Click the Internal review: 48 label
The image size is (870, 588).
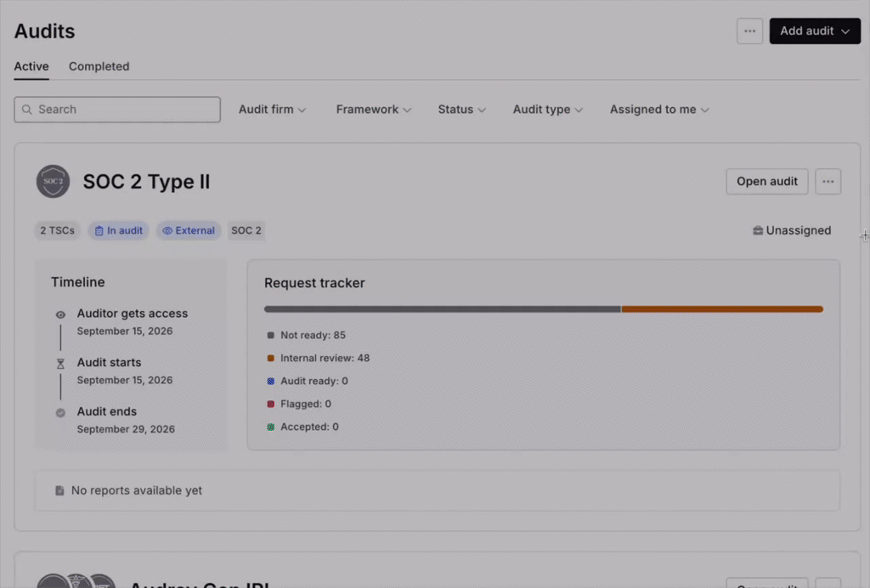[325, 359]
